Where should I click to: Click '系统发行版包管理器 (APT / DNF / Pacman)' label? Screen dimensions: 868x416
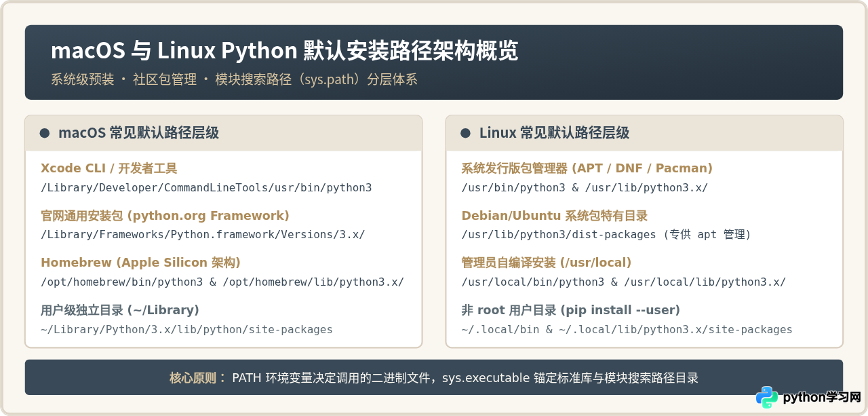(x=587, y=168)
